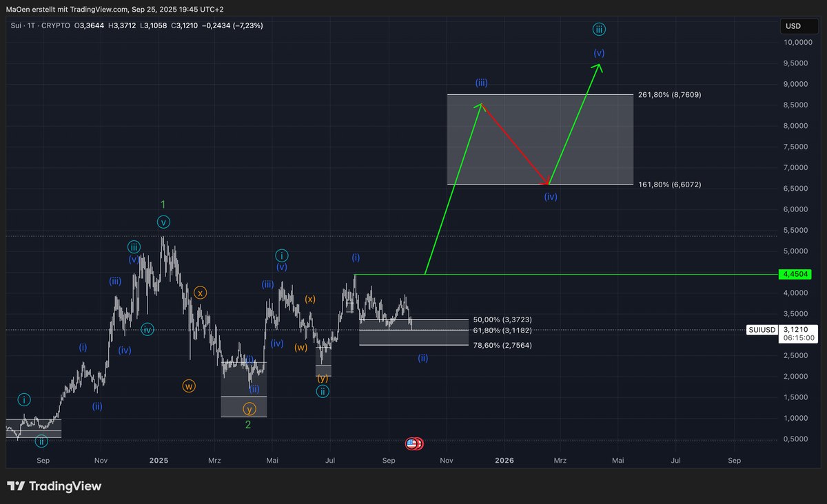
Task: Click the teal circled iii at top right
Action: 599,29
